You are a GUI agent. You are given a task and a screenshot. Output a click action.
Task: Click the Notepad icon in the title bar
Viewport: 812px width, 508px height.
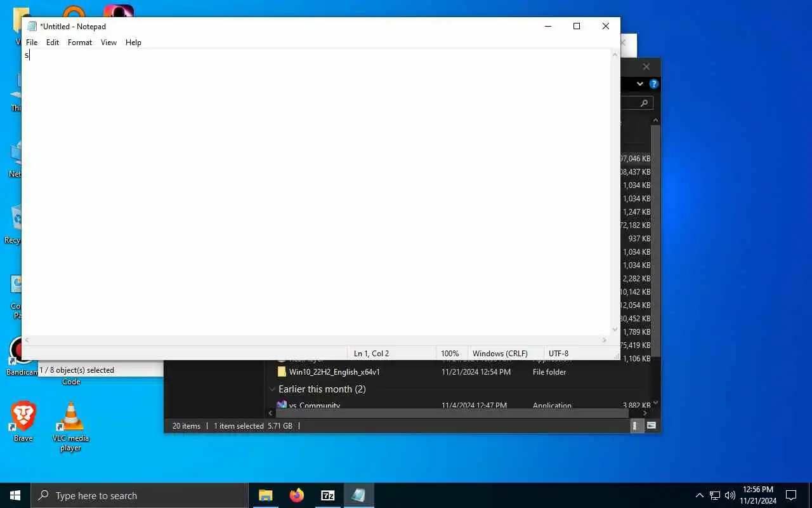click(32, 26)
